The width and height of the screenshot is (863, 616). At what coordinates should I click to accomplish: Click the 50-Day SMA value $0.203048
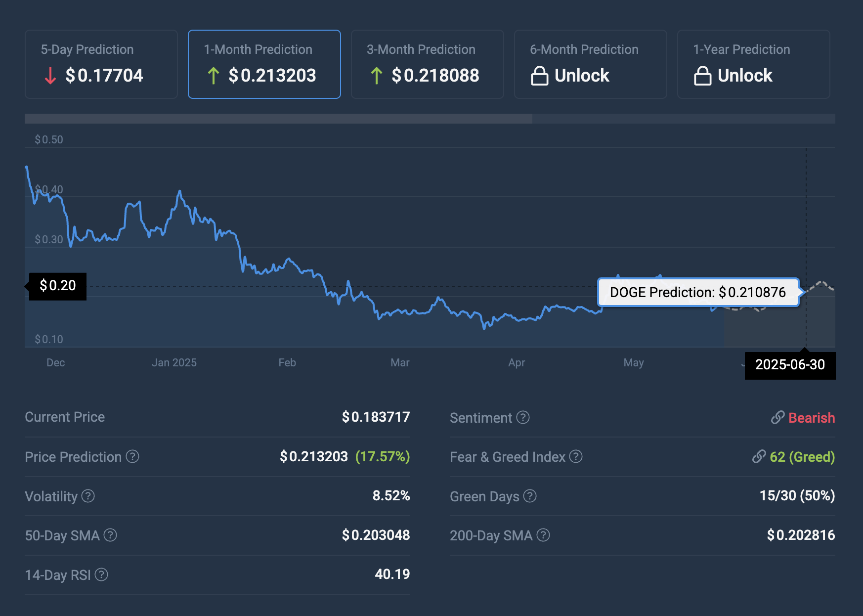[376, 535]
